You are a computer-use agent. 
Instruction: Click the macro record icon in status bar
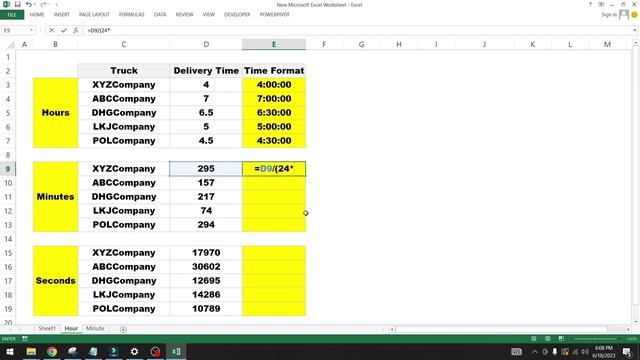[x=25, y=338]
